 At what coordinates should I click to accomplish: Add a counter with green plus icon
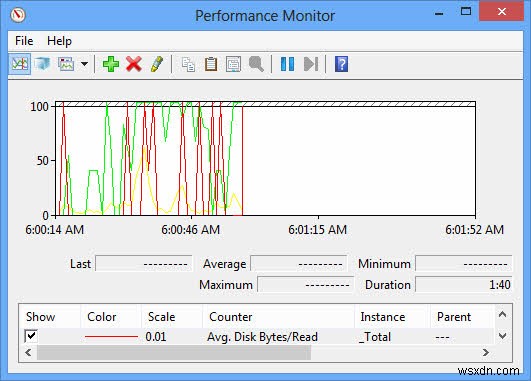point(111,64)
